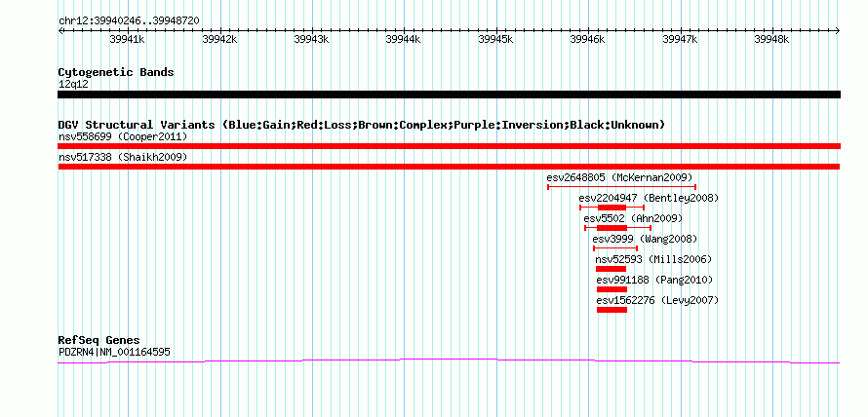868x417 pixels.
Task: Select the 12q12 band label
Action: click(73, 85)
